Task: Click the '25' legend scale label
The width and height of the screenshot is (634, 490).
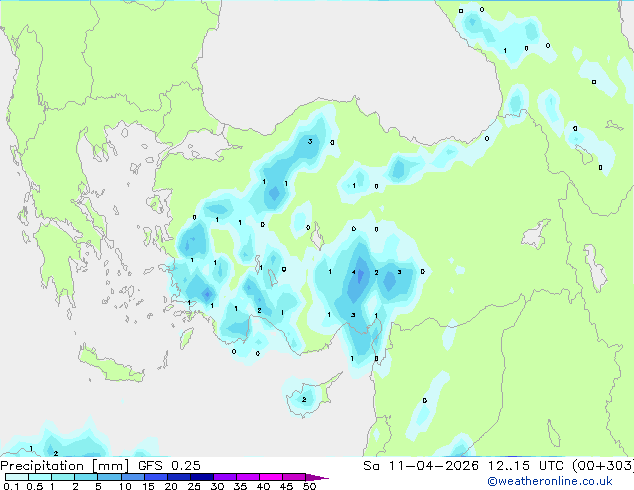Action: (x=194, y=486)
